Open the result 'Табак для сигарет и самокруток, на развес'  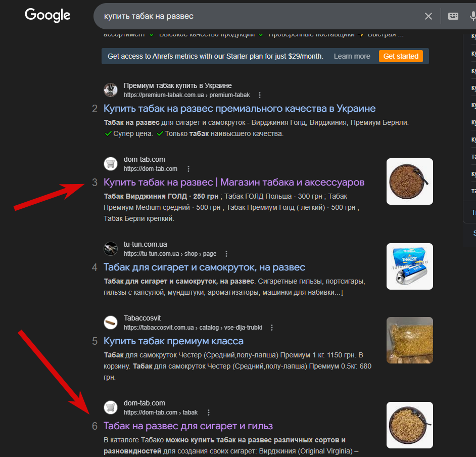[x=204, y=267]
